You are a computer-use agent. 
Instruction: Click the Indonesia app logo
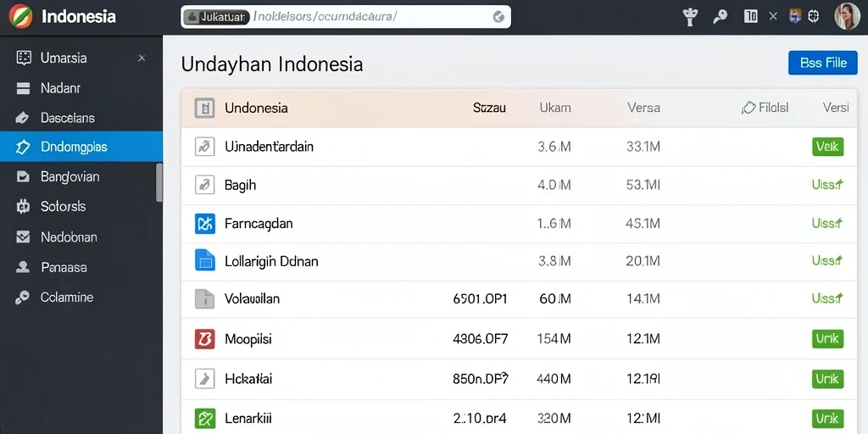click(x=20, y=16)
